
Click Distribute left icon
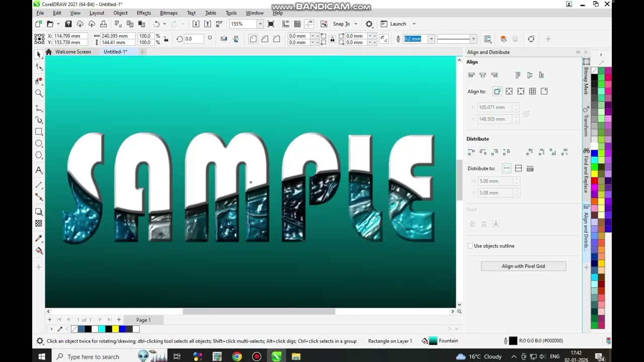(471, 151)
